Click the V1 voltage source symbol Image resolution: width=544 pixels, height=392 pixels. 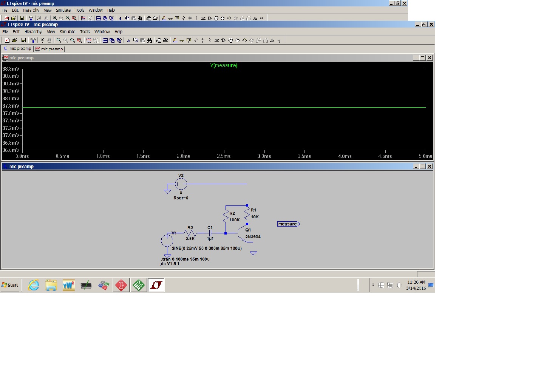click(x=167, y=240)
